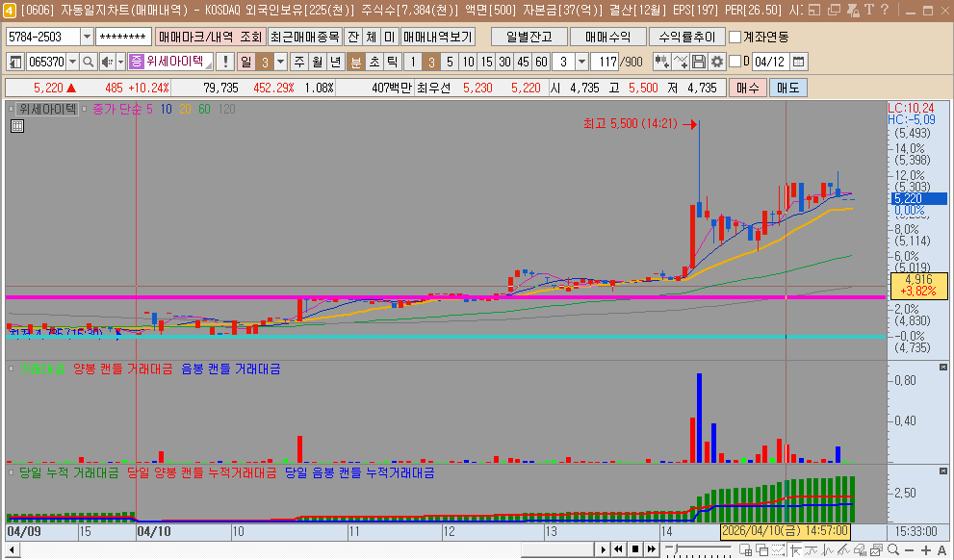Open the stock list panel icon beside code field
This screenshot has width=954, height=560.
(15, 62)
